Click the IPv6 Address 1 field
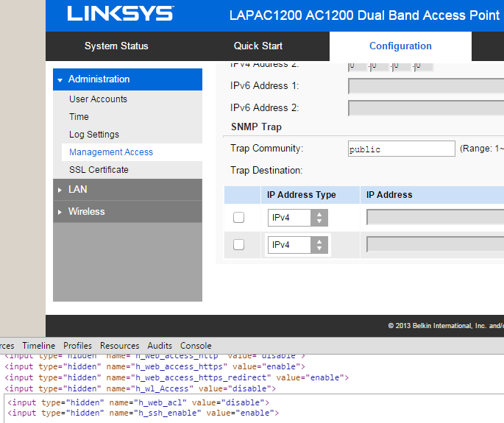This screenshot has width=504, height=423. pyautogui.click(x=426, y=86)
